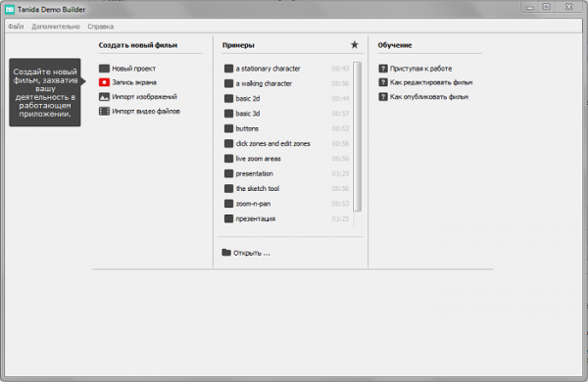Open the 'basic 3d' example
588x382 pixels.
(x=248, y=114)
